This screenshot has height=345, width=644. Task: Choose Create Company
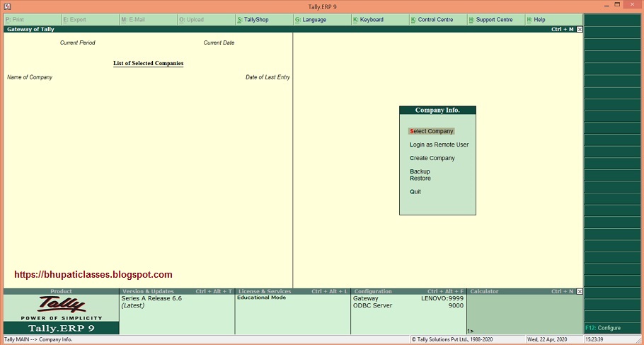(x=432, y=158)
